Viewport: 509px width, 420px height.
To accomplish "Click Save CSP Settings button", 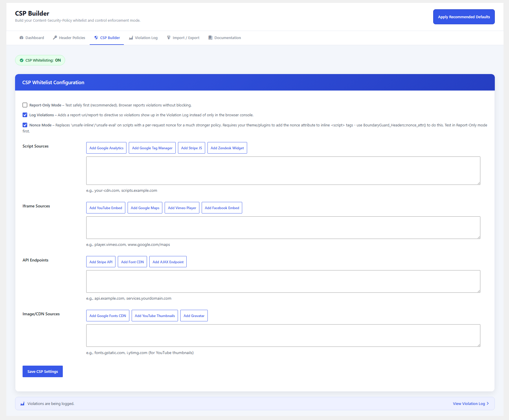I will tap(43, 371).
